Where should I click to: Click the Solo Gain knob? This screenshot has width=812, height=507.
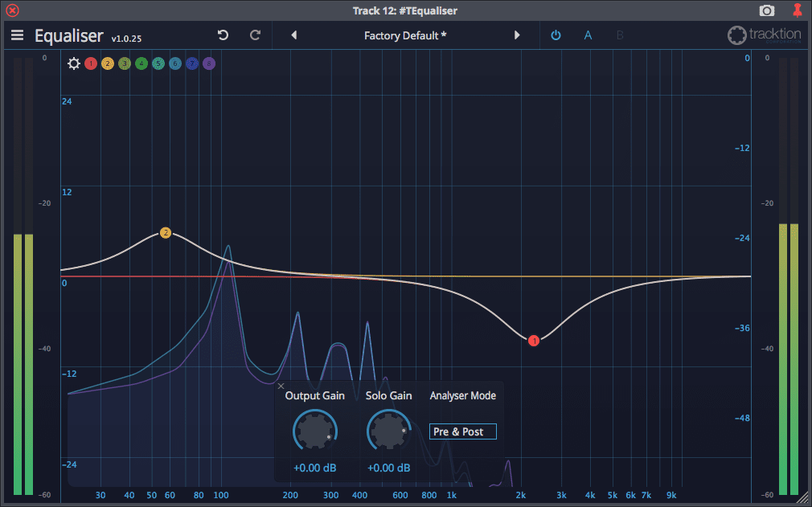coord(388,431)
